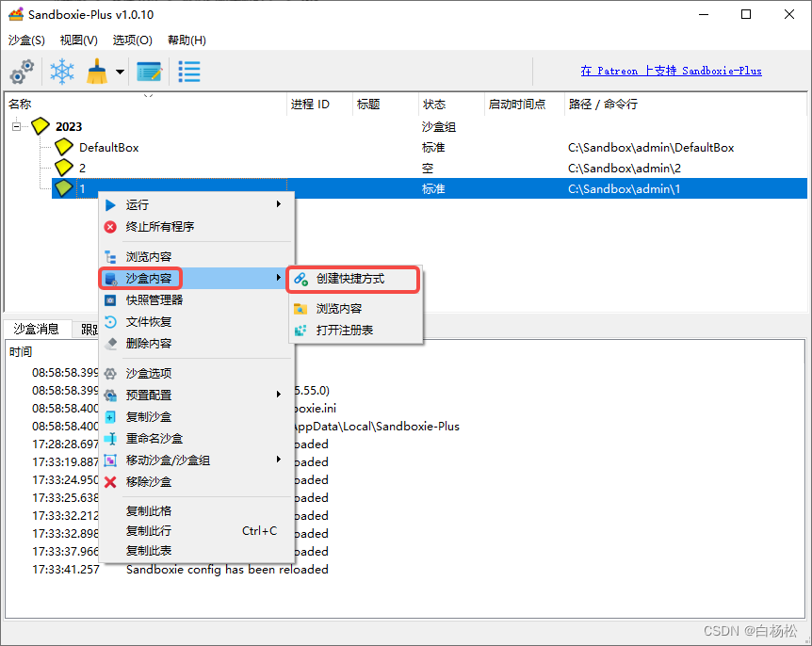Open the 预置配置 submenu
The width and height of the screenshot is (812, 646).
196,396
